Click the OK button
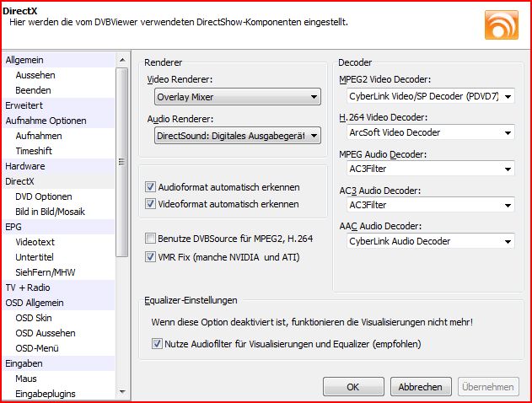Screen dimensions: 532x403 pos(353,387)
